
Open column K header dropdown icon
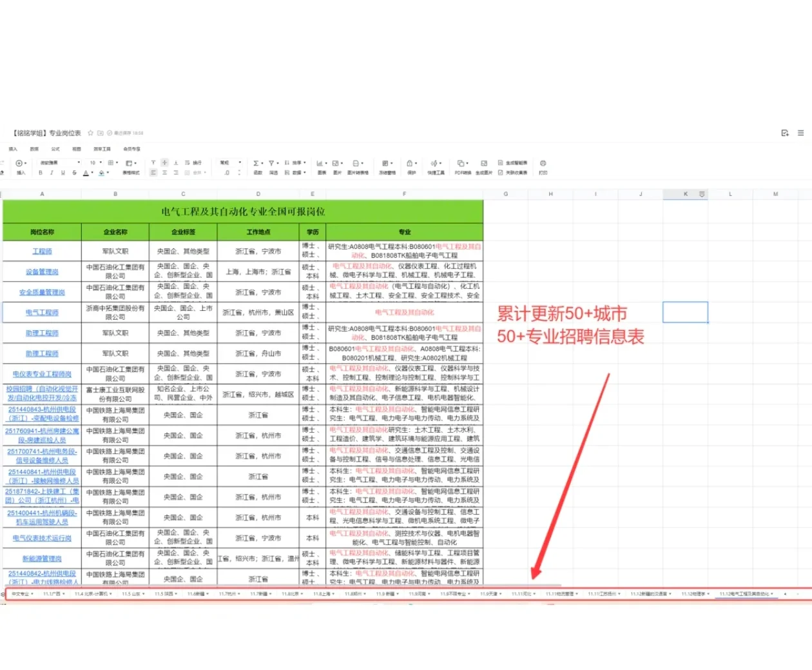click(x=702, y=193)
